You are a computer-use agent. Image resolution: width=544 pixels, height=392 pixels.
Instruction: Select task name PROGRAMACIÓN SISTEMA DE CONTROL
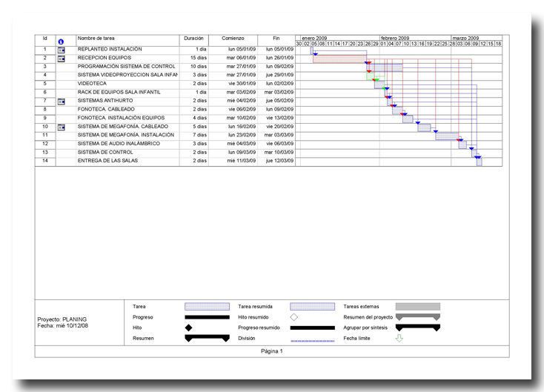pos(126,66)
